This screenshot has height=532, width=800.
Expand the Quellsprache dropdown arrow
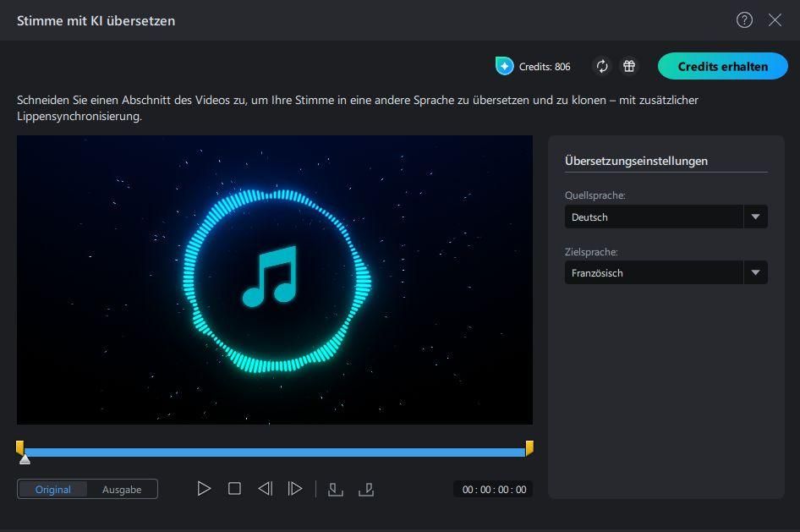pos(755,217)
